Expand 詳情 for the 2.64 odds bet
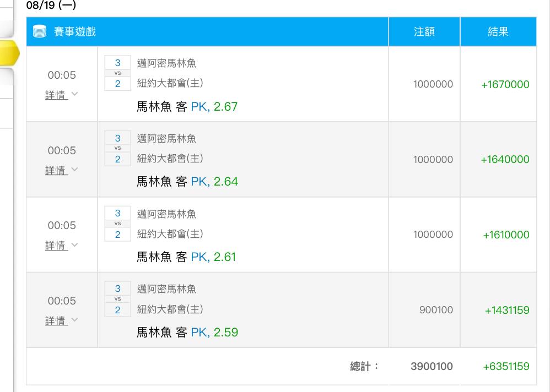This screenshot has height=392, width=550. pyautogui.click(x=56, y=170)
